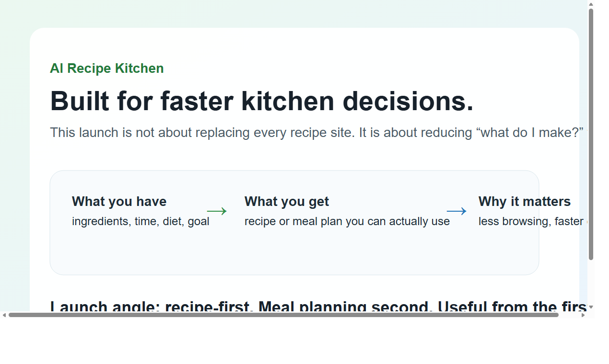609x364 pixels.
Task: Click the ingredients, time, diet, goal text
Action: click(x=141, y=221)
